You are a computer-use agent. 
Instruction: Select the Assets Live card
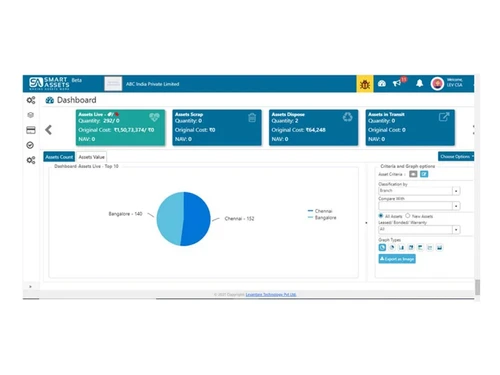click(x=120, y=127)
